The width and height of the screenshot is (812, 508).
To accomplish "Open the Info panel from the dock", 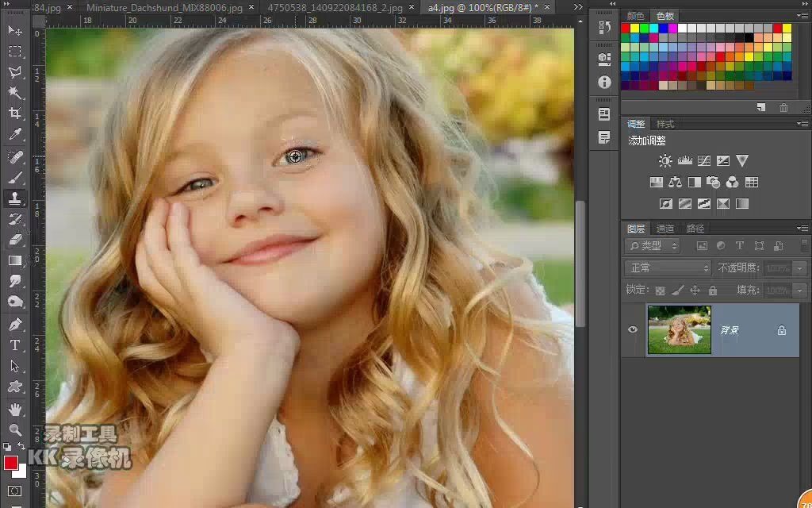I will (603, 82).
